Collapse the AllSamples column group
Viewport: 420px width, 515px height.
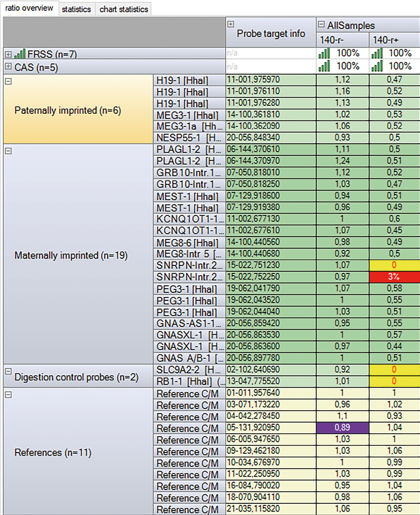coord(321,24)
